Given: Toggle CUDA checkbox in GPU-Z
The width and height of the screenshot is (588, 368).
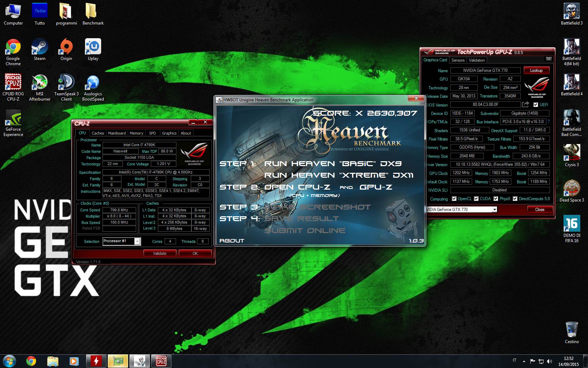Looking at the screenshot, I should 476,199.
